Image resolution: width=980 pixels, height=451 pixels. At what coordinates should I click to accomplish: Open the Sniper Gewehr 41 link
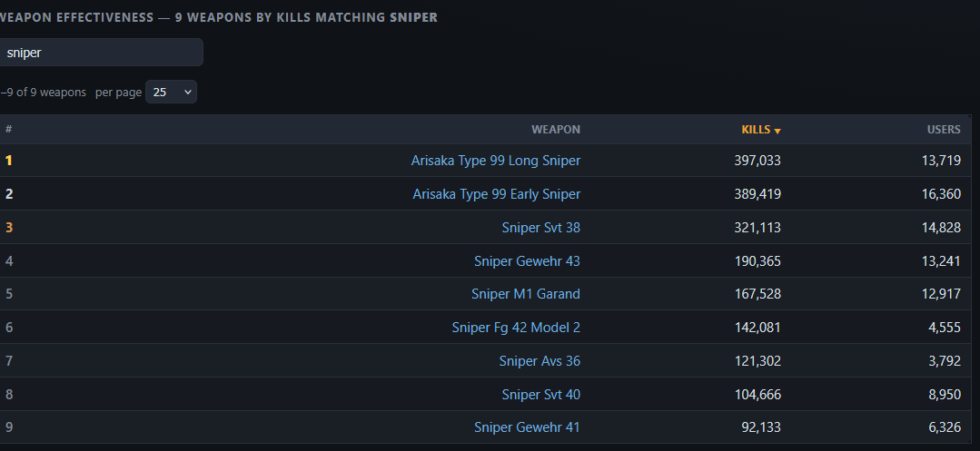[527, 427]
